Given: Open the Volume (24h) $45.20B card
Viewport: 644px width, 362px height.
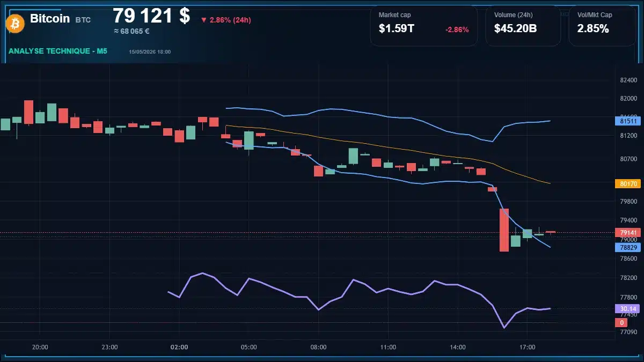Looking at the screenshot, I should tap(523, 26).
